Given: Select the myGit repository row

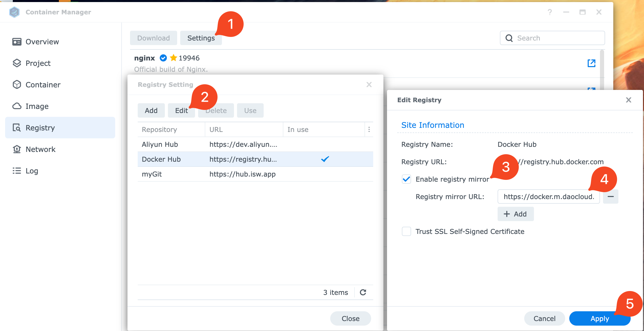Looking at the screenshot, I should [x=255, y=174].
